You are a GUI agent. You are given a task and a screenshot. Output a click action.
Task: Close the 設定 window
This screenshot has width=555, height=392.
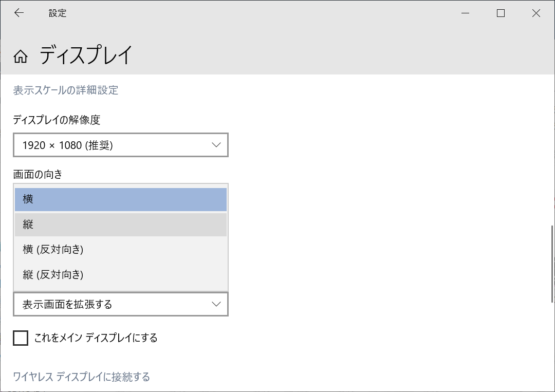(536, 13)
